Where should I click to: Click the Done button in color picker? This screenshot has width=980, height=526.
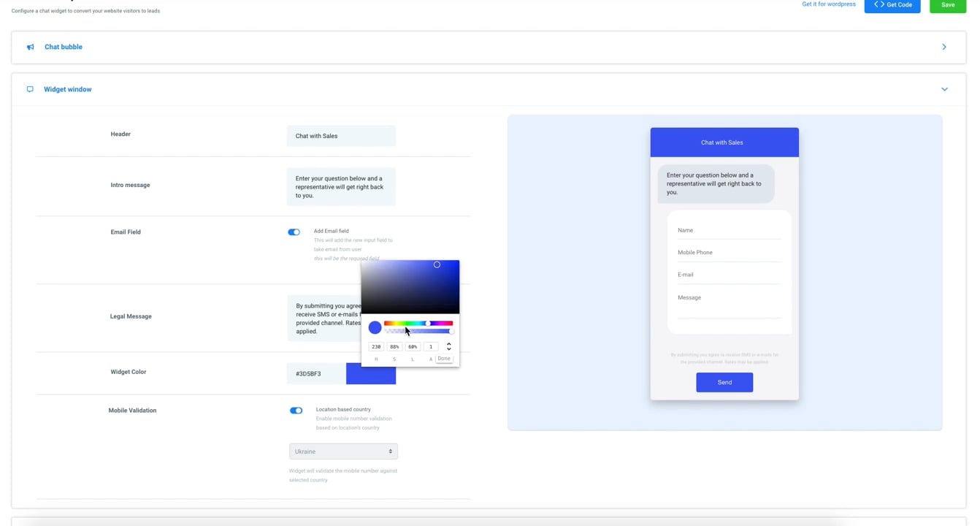pos(444,359)
